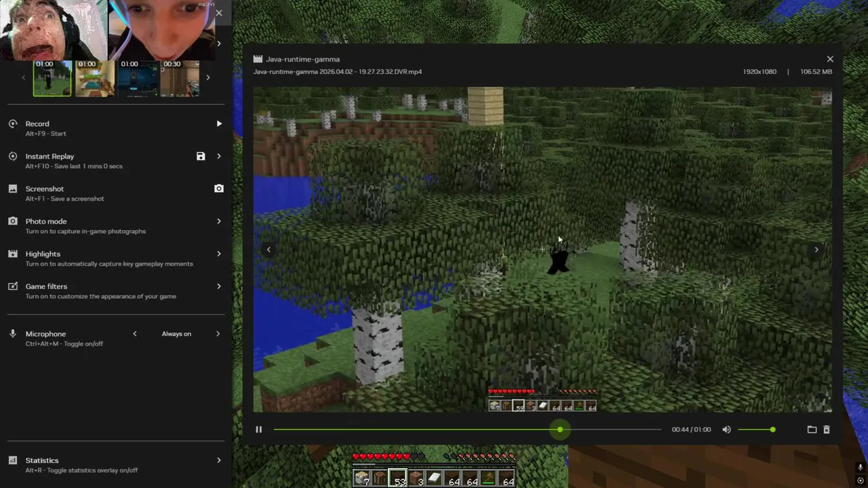Click the video playback frame
Screen dimensions: 868x488
542,249
